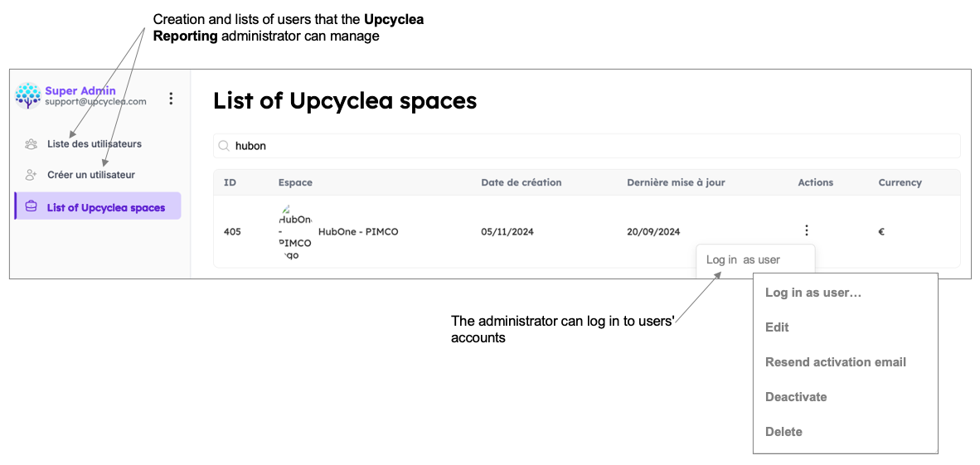Click the Espace column header

click(x=295, y=182)
